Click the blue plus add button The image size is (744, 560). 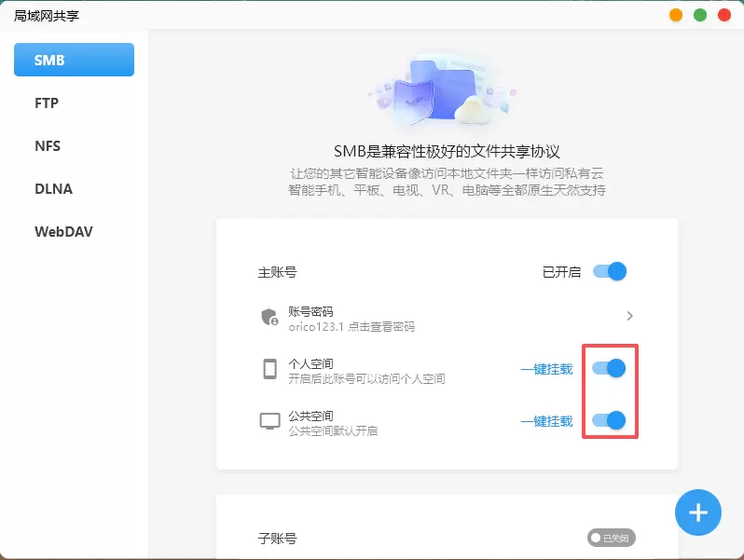tap(698, 512)
